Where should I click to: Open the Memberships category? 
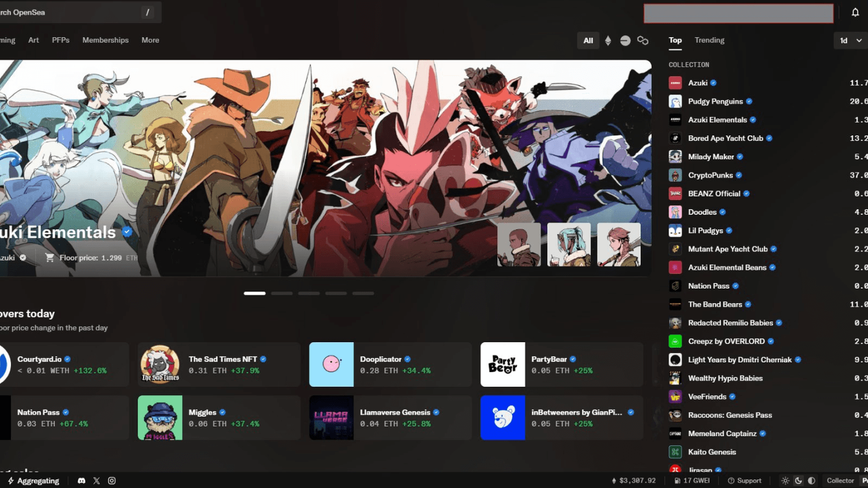click(x=105, y=40)
